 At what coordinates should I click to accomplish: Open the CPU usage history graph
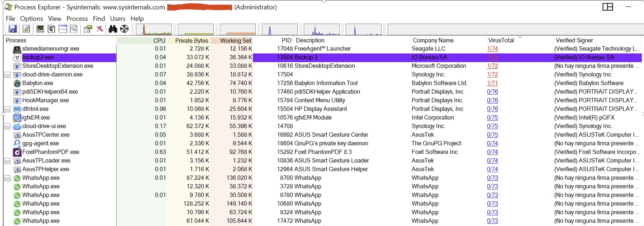[x=154, y=29]
